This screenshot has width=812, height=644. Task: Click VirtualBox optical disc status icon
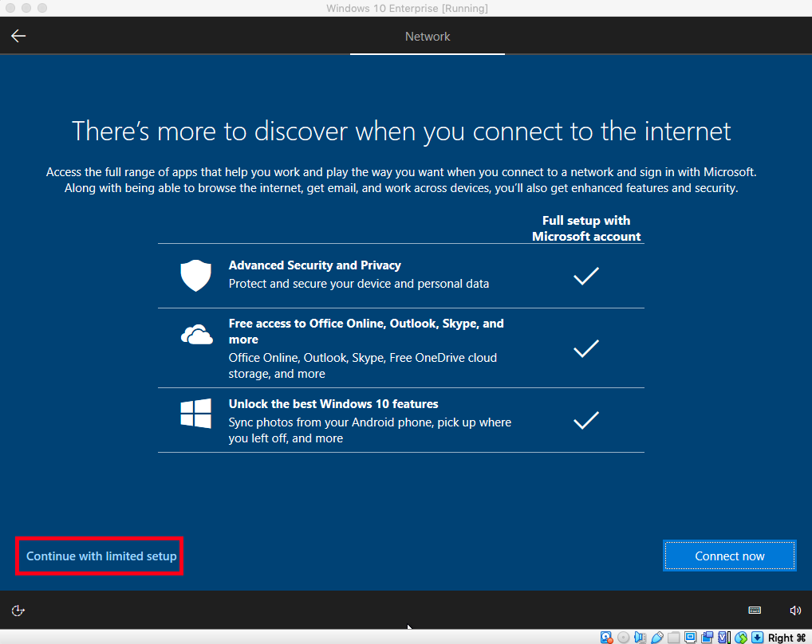[x=623, y=638]
